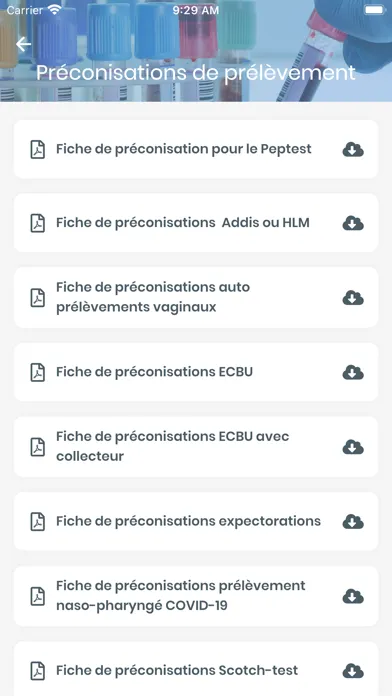The width and height of the screenshot is (392, 696).
Task: Download naso-pharyngé COVID-19 cloud icon
Action: (x=353, y=596)
